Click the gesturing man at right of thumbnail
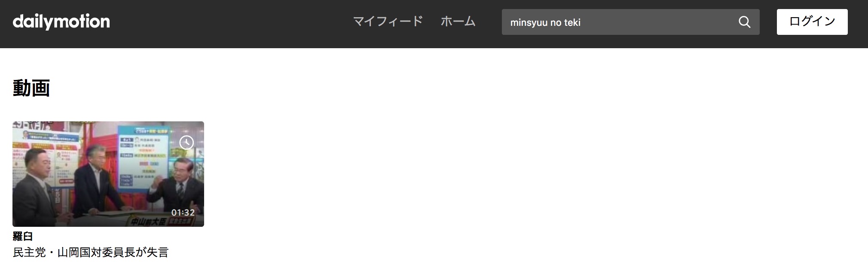Image resolution: width=868 pixels, height=278 pixels. coord(175,187)
